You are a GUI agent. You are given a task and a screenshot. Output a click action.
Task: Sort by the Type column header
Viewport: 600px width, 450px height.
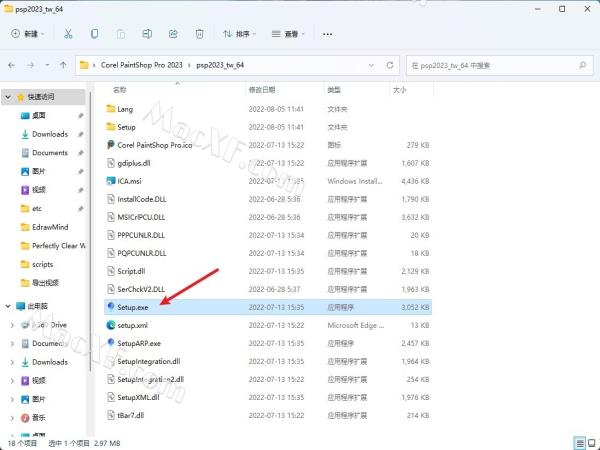pyautogui.click(x=334, y=90)
